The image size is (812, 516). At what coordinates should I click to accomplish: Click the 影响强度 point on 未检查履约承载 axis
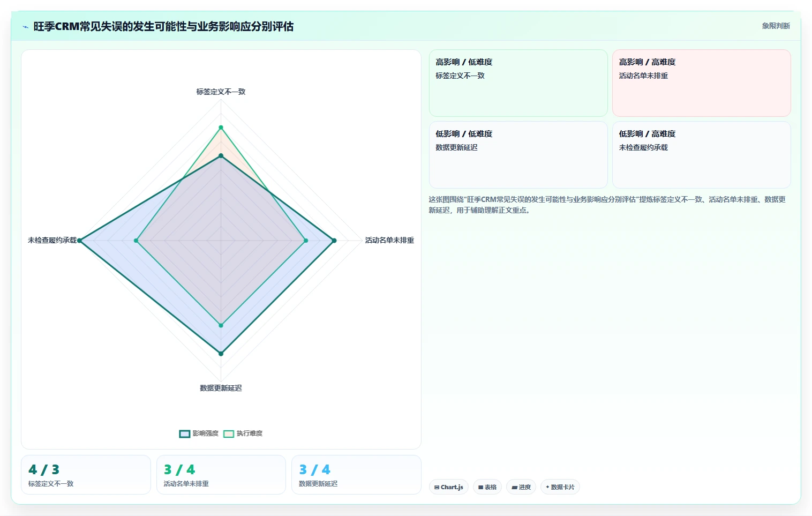80,241
